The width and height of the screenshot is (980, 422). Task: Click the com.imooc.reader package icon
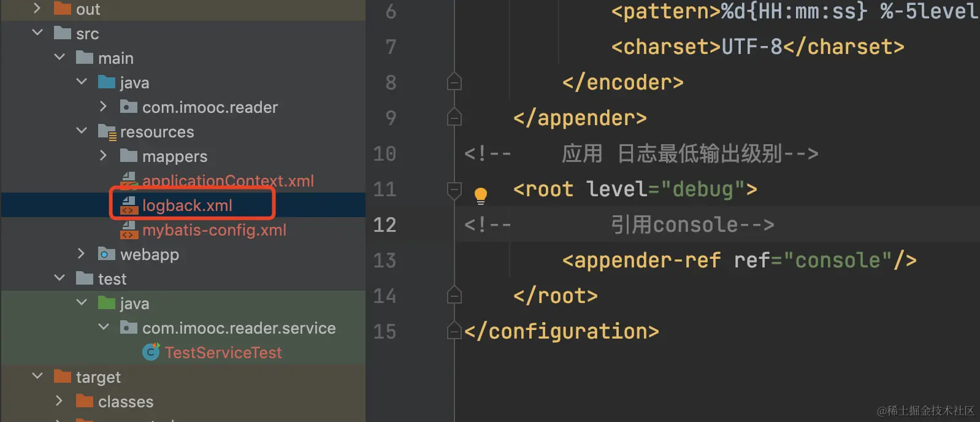point(129,107)
